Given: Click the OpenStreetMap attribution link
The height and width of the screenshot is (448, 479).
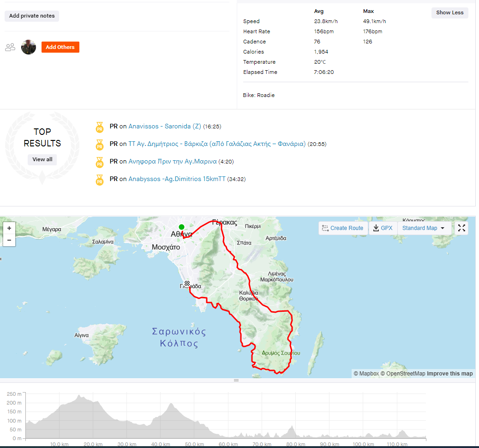Looking at the screenshot, I should click(403, 373).
